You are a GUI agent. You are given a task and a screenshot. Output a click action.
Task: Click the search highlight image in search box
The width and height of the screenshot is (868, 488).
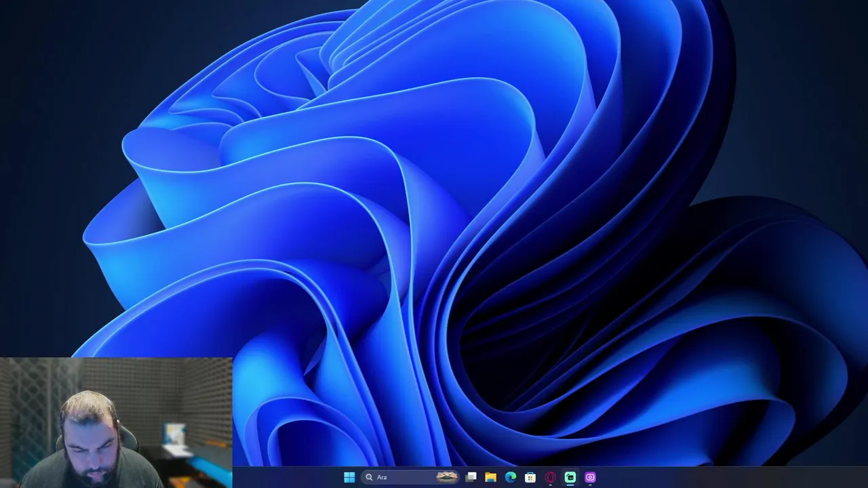447,477
